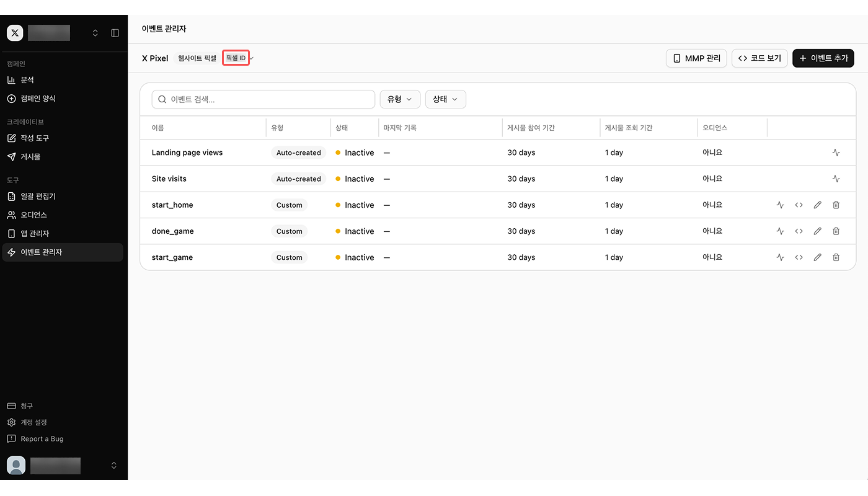This screenshot has width=868, height=496.
Task: Click the 이벤트 추가 button
Action: pos(823,58)
